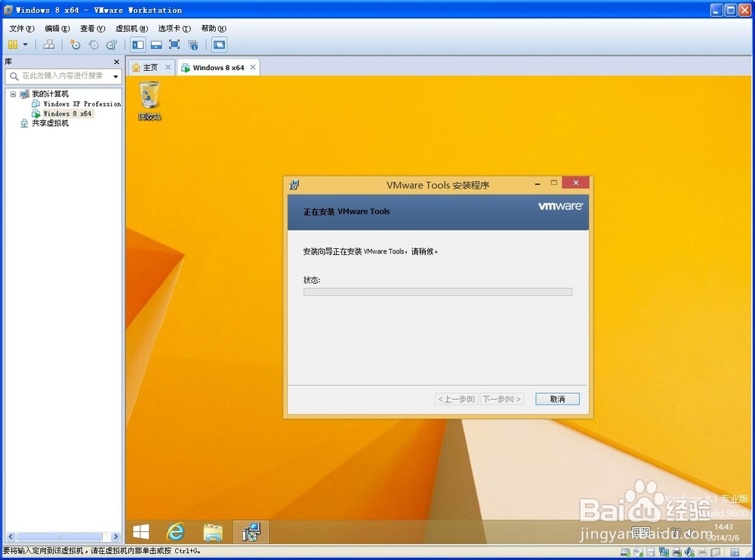This screenshot has width=755, height=560.
Task: Close the VMware Tools installer dialog
Action: click(575, 183)
